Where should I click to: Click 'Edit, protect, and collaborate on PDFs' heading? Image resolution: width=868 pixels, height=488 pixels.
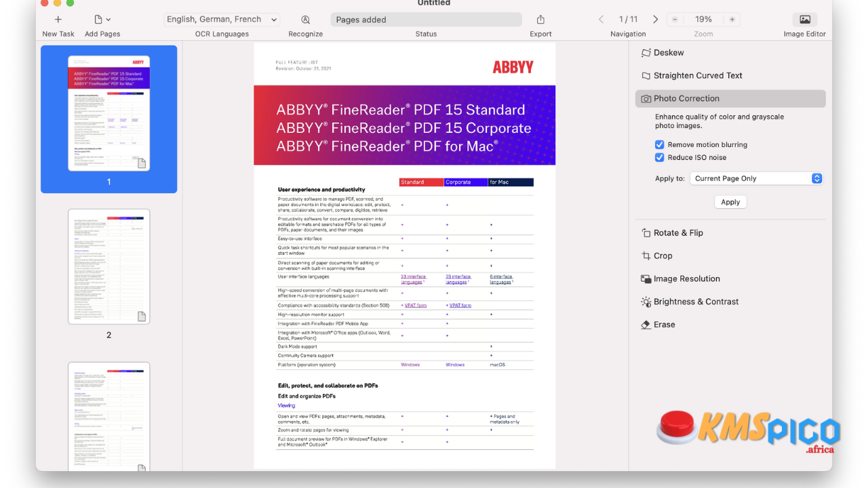pos(328,386)
